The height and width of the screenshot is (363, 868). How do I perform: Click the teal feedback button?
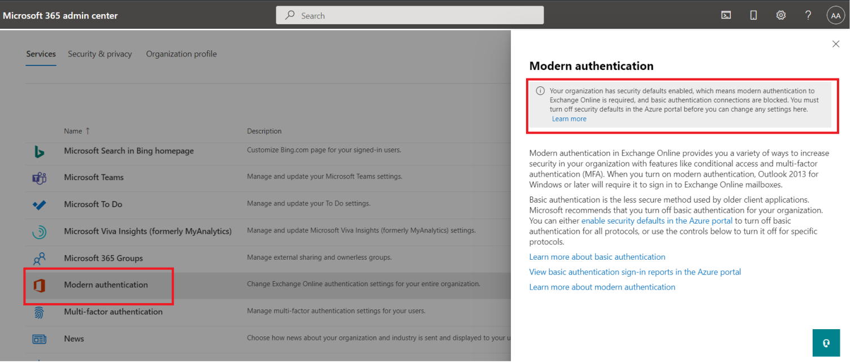coord(826,343)
